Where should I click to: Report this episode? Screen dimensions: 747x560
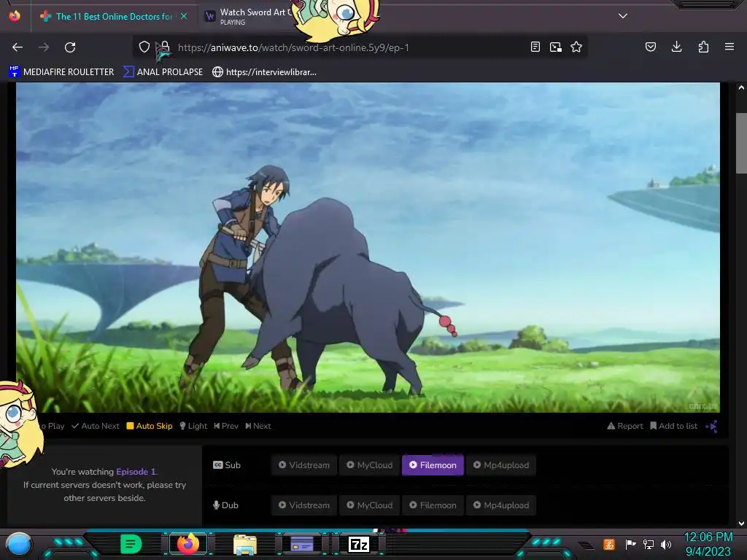pyautogui.click(x=625, y=426)
